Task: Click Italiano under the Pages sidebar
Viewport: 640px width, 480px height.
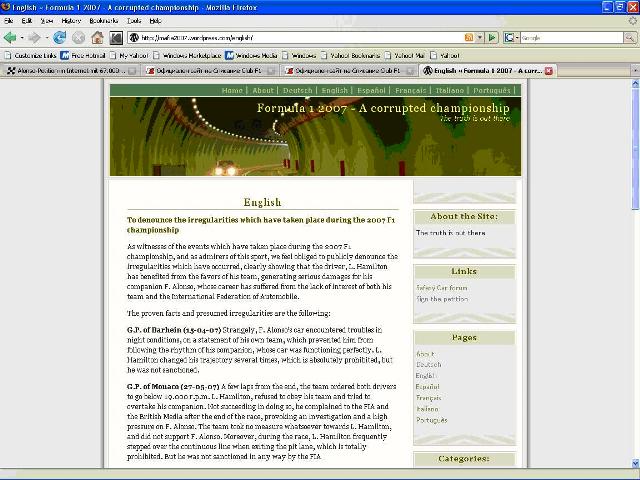Action: pyautogui.click(x=427, y=409)
